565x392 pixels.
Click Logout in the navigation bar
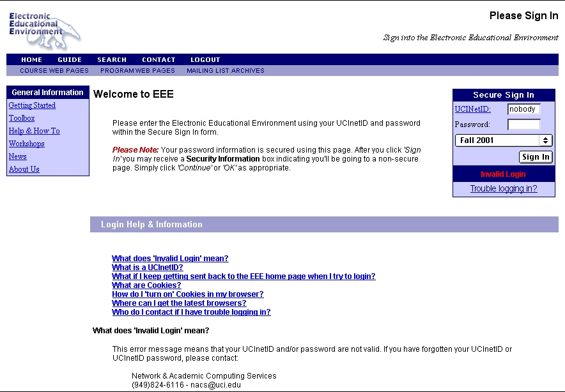(x=205, y=59)
